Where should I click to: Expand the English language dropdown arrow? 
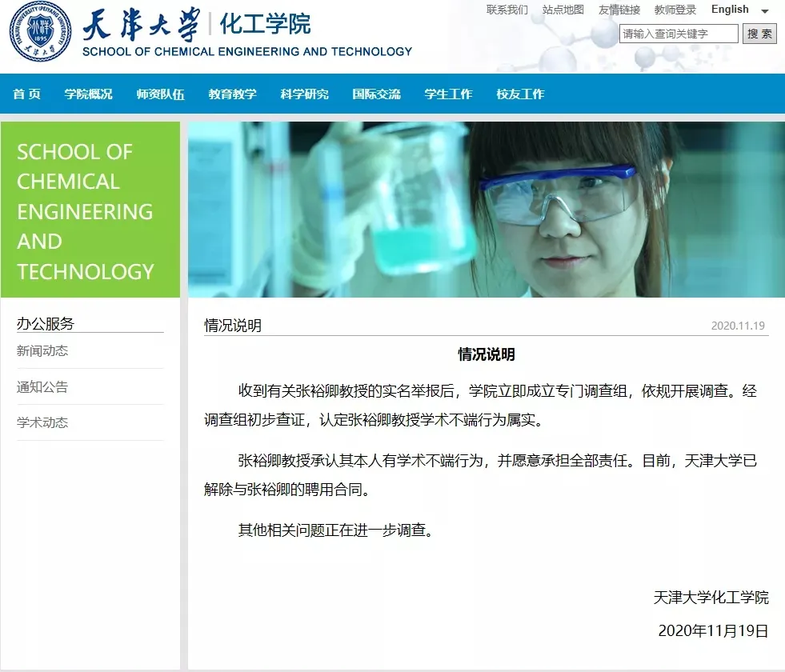(x=764, y=11)
